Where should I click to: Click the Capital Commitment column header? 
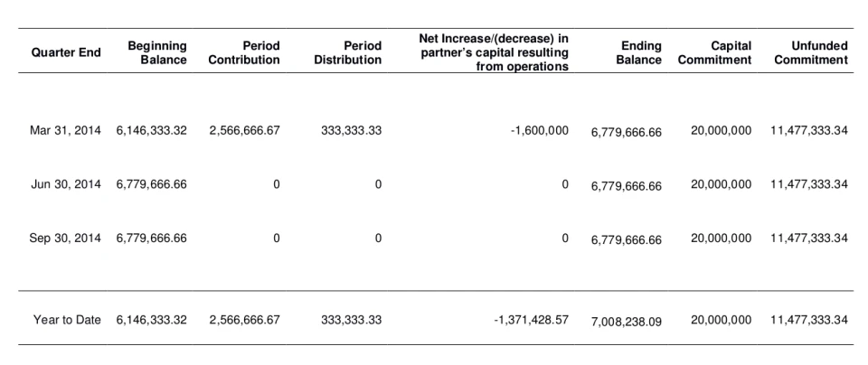[714, 52]
